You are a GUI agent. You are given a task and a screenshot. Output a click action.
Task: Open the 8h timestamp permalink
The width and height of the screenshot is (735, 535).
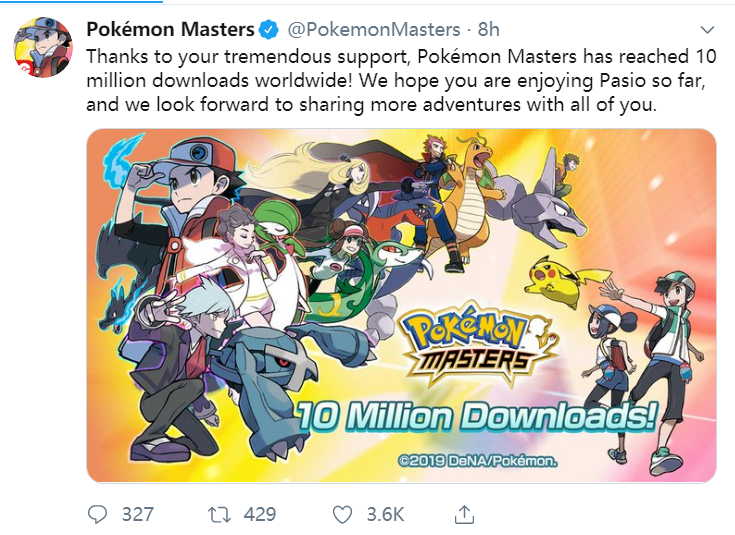click(488, 30)
